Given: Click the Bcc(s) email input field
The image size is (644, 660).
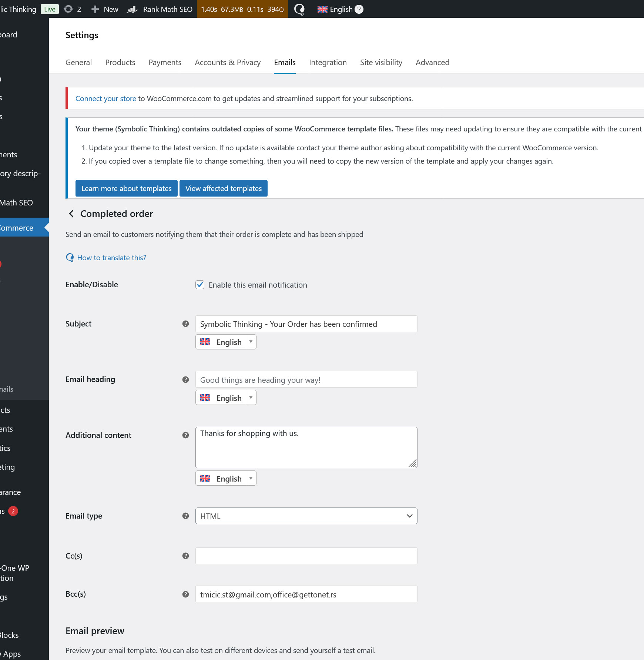Looking at the screenshot, I should [306, 594].
